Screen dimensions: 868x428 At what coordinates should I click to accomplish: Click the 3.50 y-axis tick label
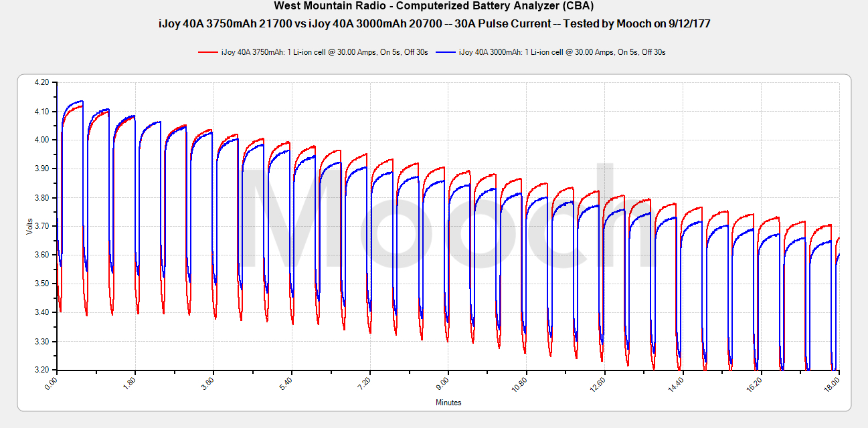point(41,284)
